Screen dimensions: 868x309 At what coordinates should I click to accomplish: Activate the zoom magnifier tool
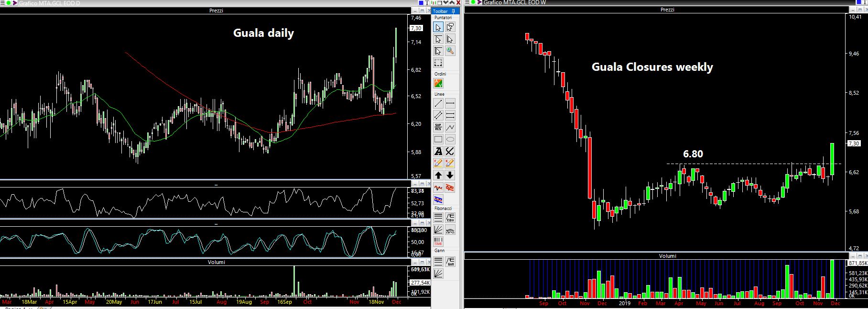point(450,51)
